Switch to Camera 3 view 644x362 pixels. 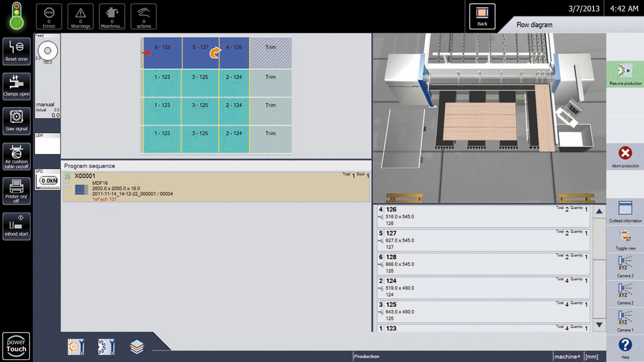click(x=625, y=267)
